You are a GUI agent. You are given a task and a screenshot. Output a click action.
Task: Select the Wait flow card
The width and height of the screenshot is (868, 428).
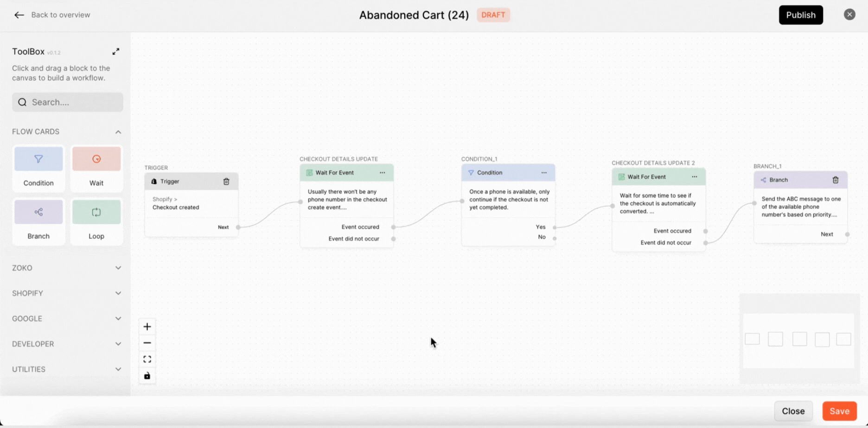96,168
